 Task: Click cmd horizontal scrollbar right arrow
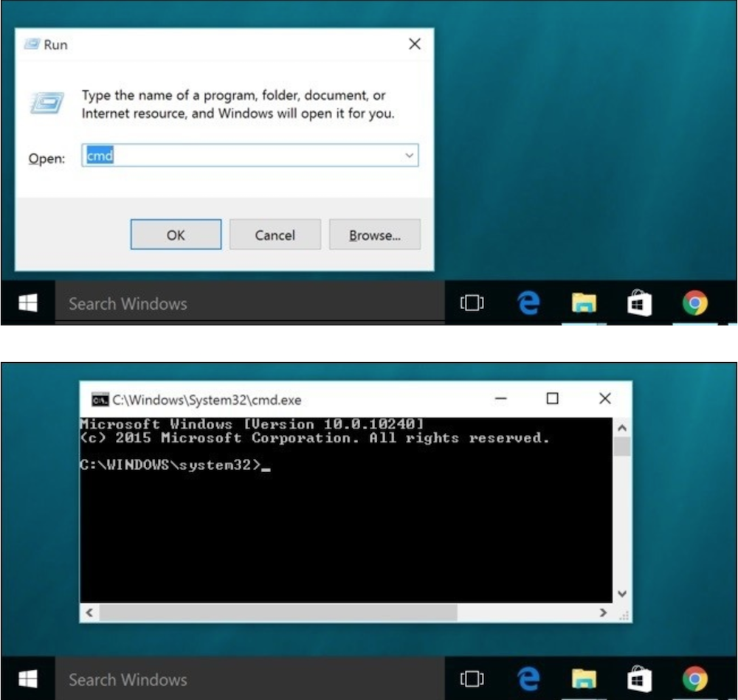point(603,612)
